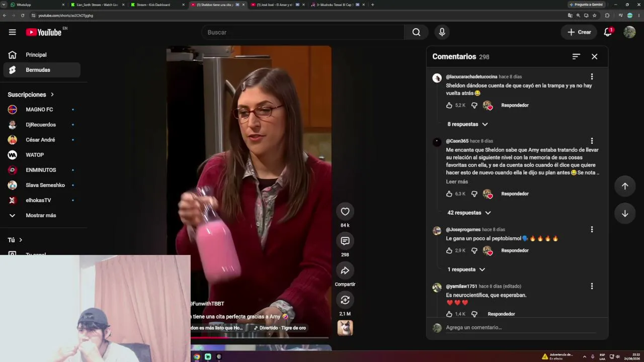Reply to @Caon365 with Responder
This screenshot has width=644, height=362.
[515, 194]
